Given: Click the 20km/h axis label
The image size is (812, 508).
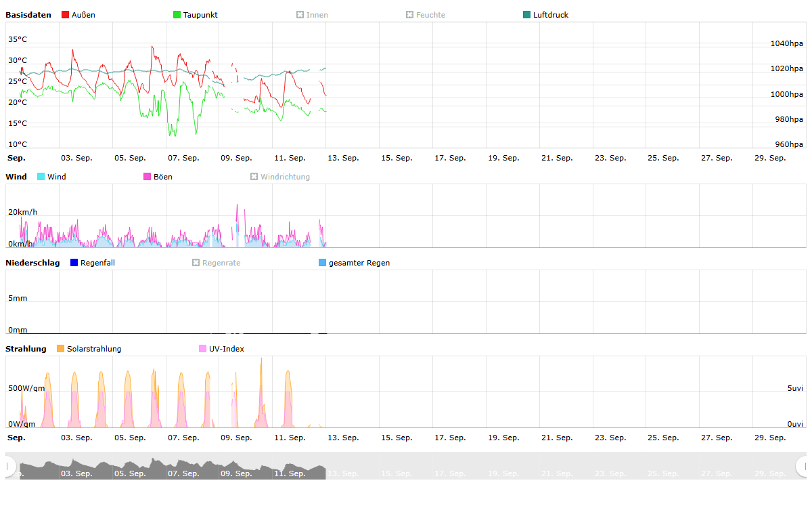Looking at the screenshot, I should point(23,212).
